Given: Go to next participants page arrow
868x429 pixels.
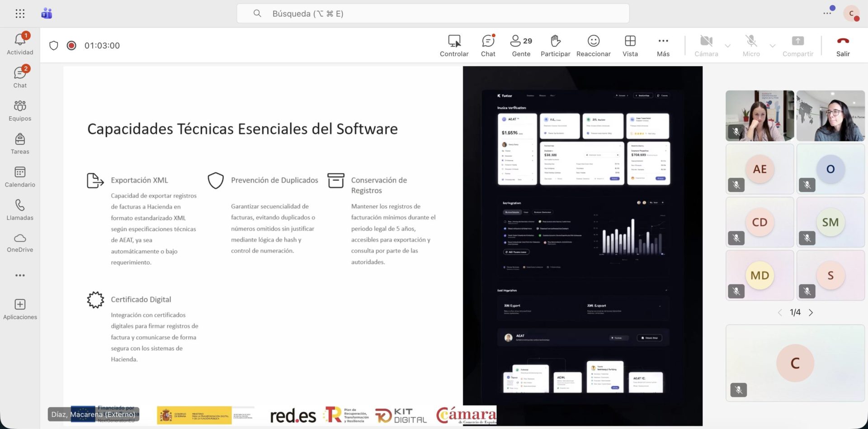Looking at the screenshot, I should [x=811, y=312].
